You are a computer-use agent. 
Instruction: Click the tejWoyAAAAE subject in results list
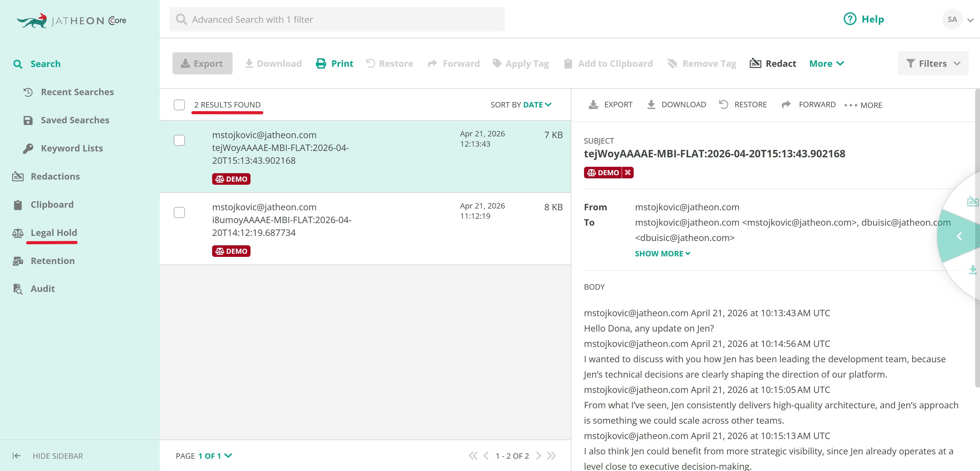pyautogui.click(x=280, y=154)
